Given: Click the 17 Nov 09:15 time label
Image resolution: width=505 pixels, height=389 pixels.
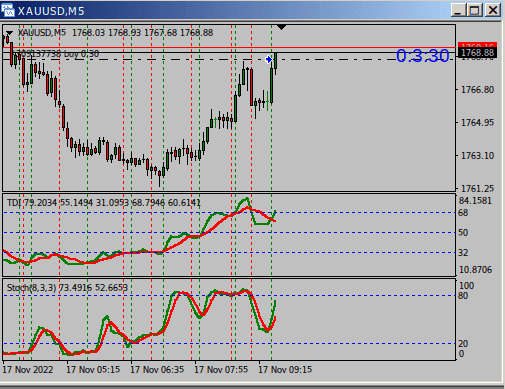Looking at the screenshot, I should 285,370.
